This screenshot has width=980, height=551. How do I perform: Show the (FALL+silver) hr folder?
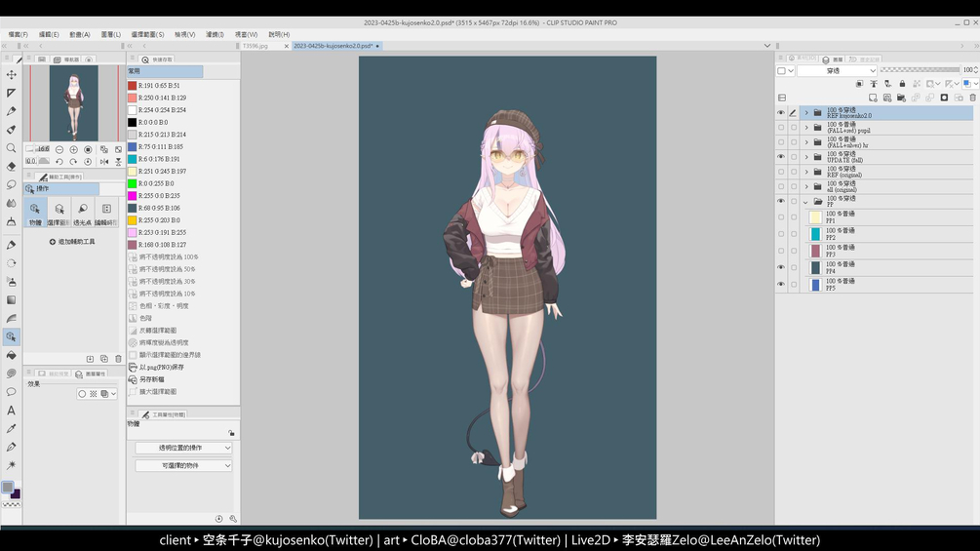(781, 142)
